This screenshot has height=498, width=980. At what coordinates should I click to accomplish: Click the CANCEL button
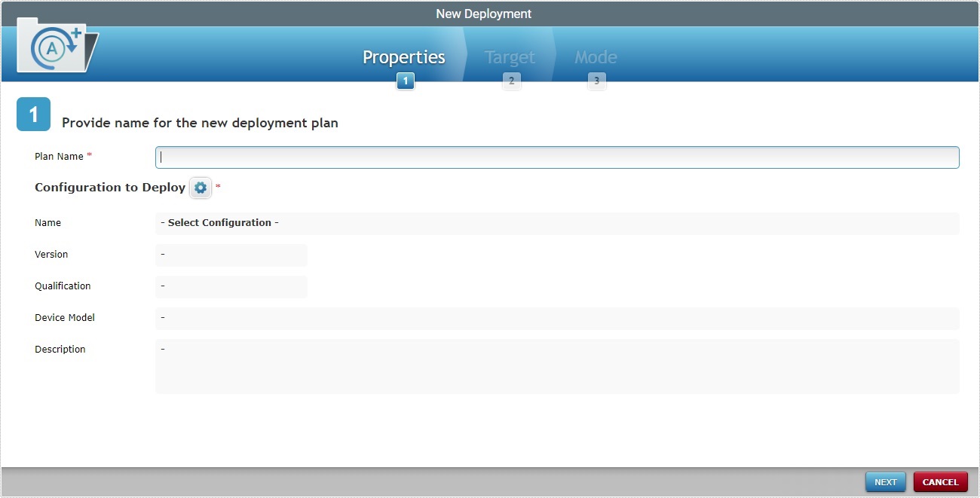(x=940, y=481)
